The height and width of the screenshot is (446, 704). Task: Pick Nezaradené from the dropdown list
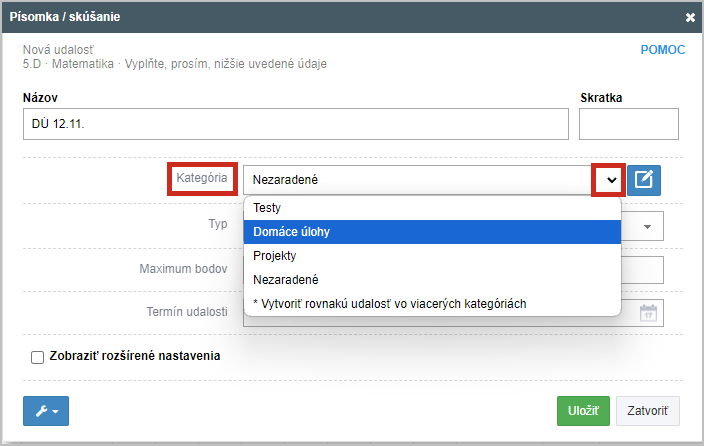point(432,280)
